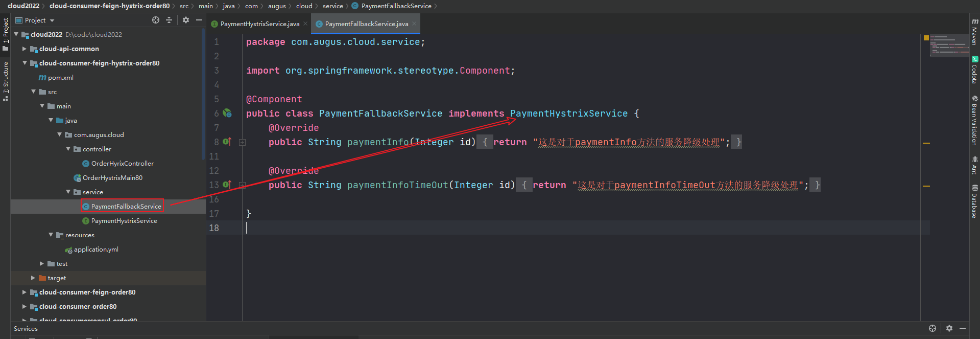The width and height of the screenshot is (980, 339).
Task: Hide the Project tool window
Action: (x=199, y=20)
